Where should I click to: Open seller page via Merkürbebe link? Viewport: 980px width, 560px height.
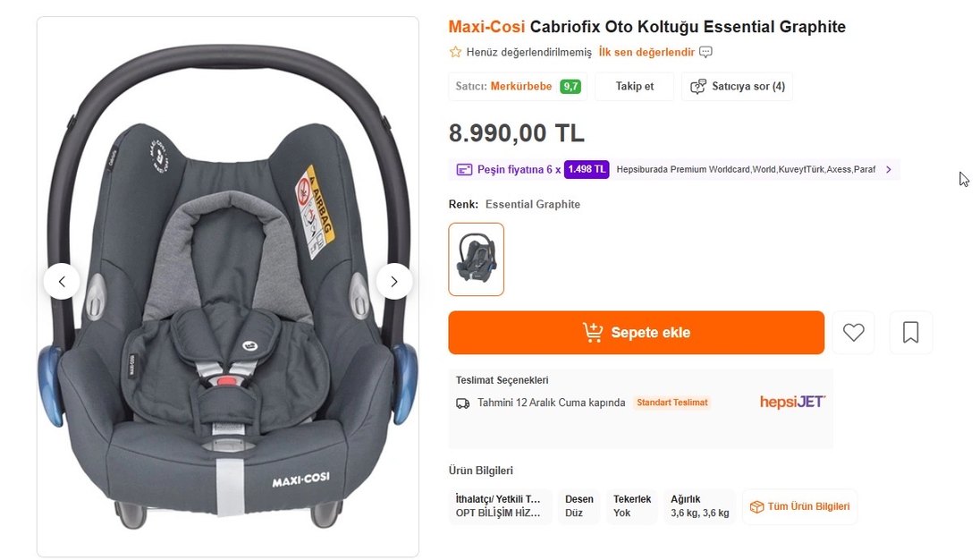pos(526,86)
